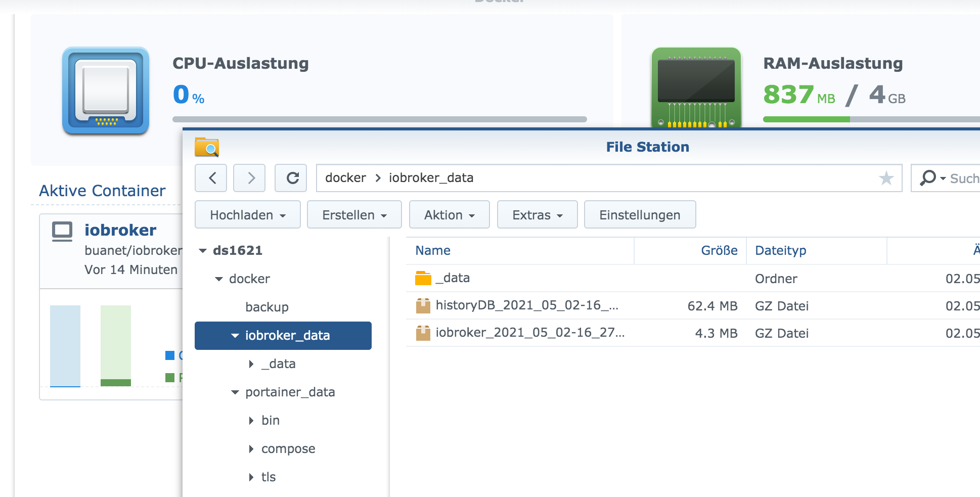Refresh the File Station folder listing
980x497 pixels.
[291, 178]
